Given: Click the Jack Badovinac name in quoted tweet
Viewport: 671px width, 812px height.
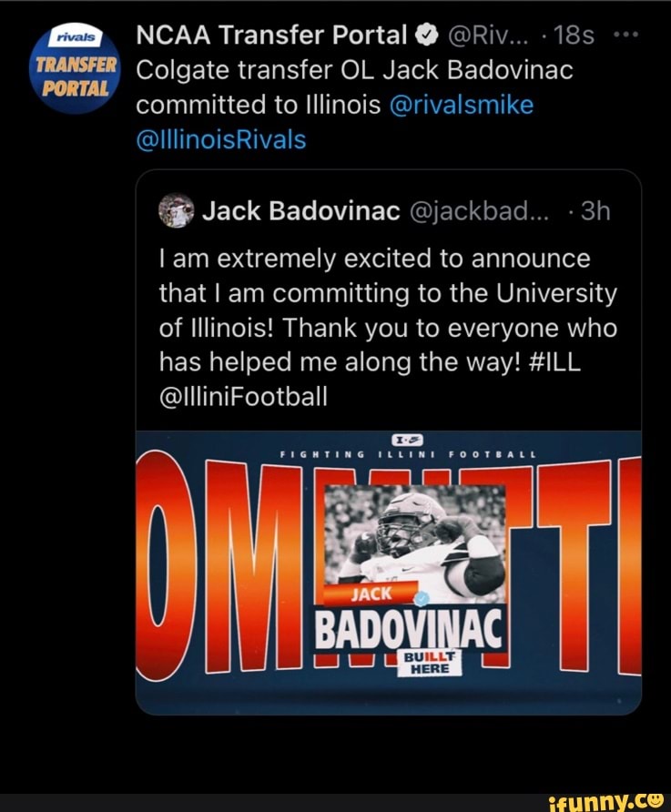Looking at the screenshot, I should point(300,212).
